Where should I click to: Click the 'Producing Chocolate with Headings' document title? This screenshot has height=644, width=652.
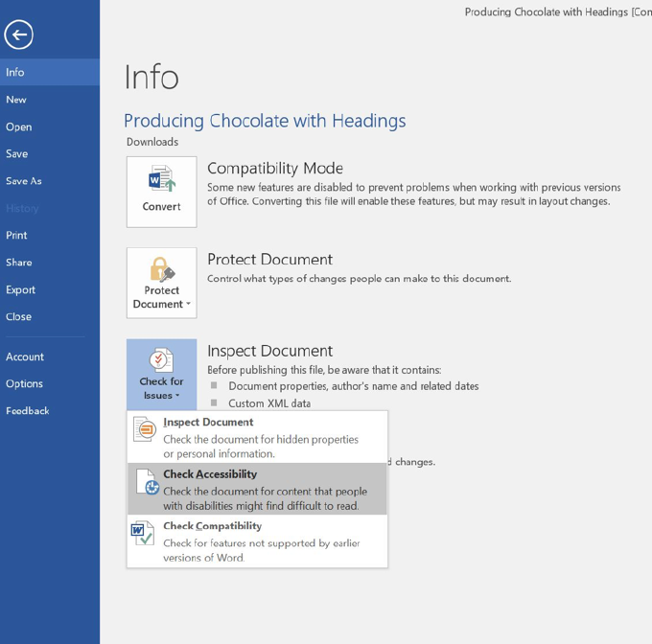(x=265, y=121)
